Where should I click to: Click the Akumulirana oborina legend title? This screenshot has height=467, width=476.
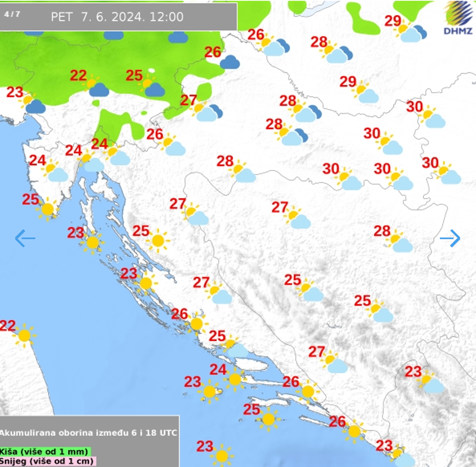[88, 433]
